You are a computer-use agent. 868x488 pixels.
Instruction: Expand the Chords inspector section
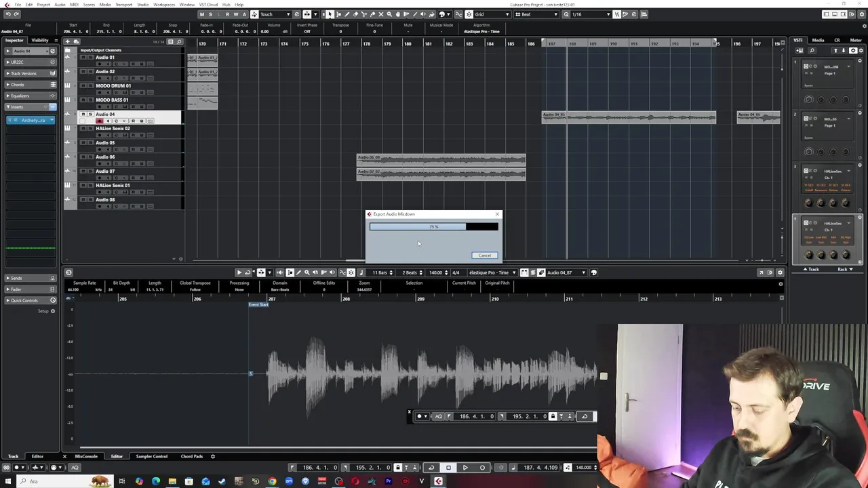tap(31, 85)
